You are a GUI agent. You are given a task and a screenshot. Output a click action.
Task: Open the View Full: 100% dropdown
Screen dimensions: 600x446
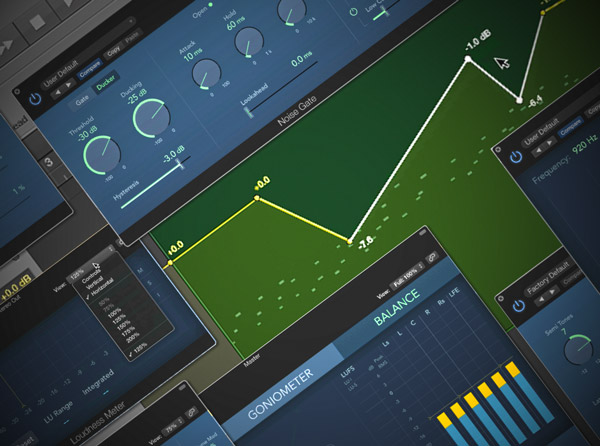407,275
